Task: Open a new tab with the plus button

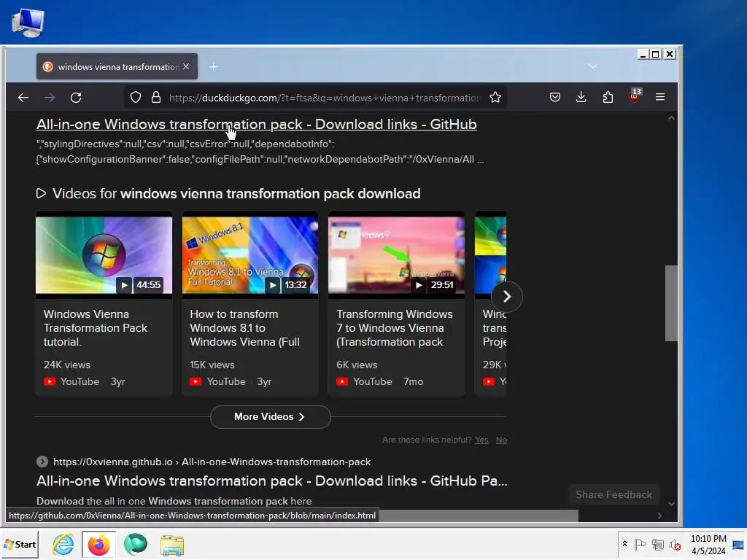Action: click(214, 67)
